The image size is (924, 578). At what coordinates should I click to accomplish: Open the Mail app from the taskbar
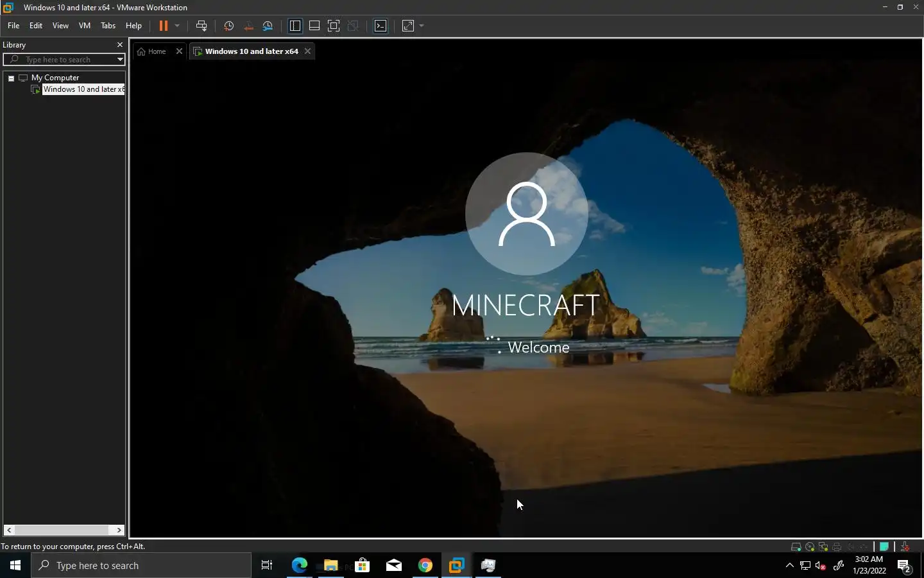[x=394, y=565]
